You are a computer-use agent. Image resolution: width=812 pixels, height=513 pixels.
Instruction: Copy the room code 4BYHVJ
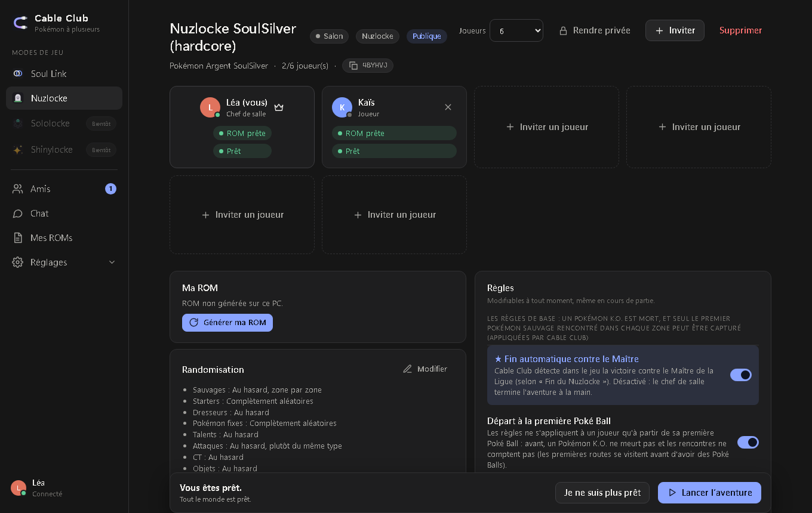click(x=368, y=66)
